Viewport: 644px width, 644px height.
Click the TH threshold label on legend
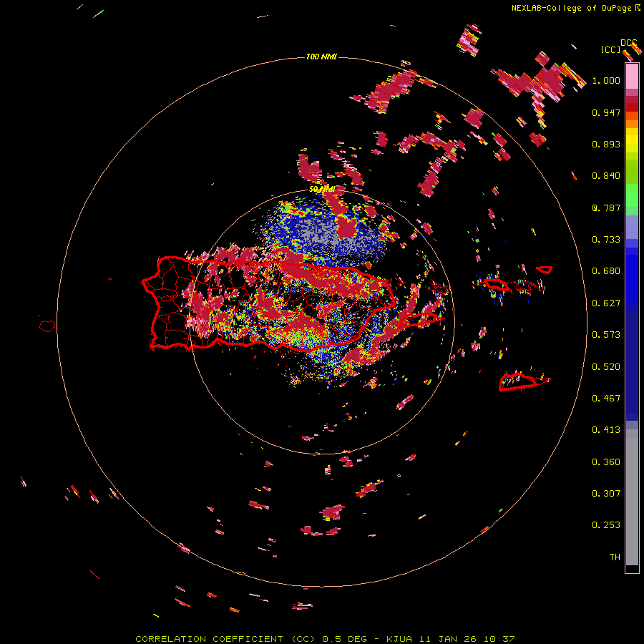pos(615,557)
